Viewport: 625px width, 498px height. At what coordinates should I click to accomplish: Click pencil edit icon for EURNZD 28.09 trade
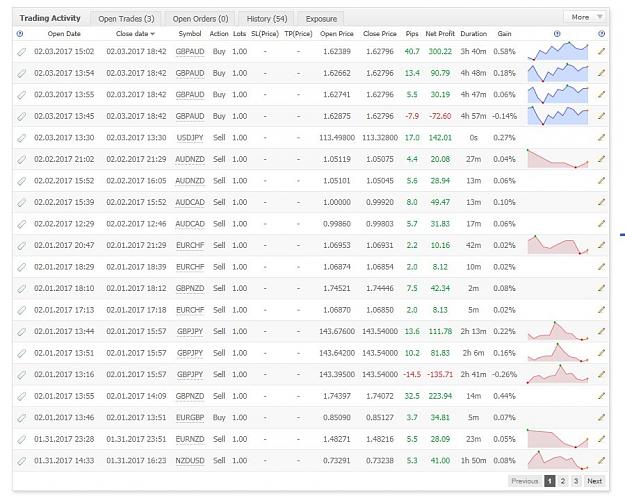[x=601, y=439]
